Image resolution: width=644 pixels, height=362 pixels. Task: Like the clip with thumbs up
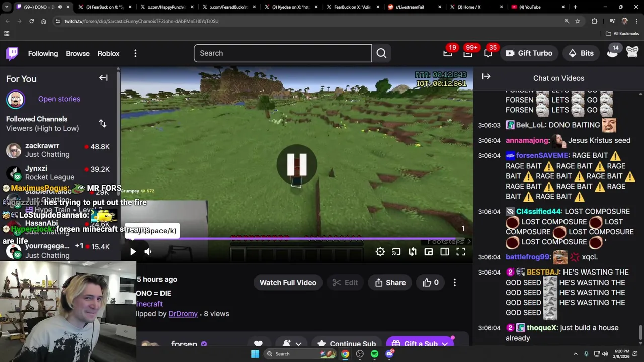(x=431, y=283)
